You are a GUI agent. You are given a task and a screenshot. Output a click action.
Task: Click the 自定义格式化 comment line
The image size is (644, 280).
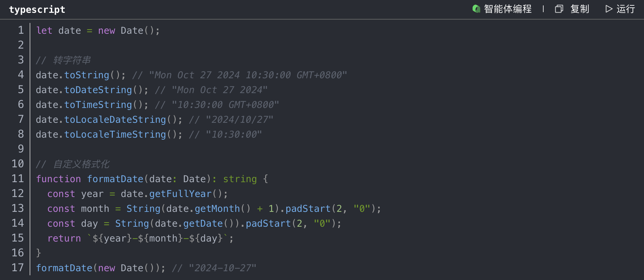(81, 164)
